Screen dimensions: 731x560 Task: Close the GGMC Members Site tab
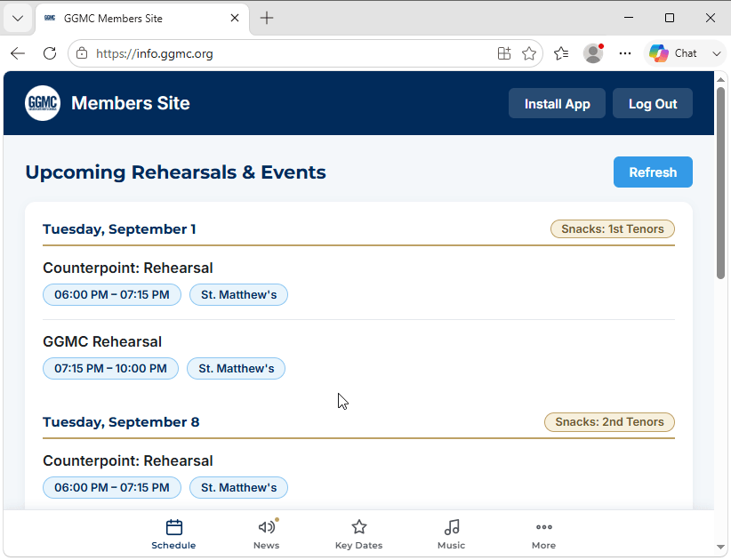[x=235, y=18]
